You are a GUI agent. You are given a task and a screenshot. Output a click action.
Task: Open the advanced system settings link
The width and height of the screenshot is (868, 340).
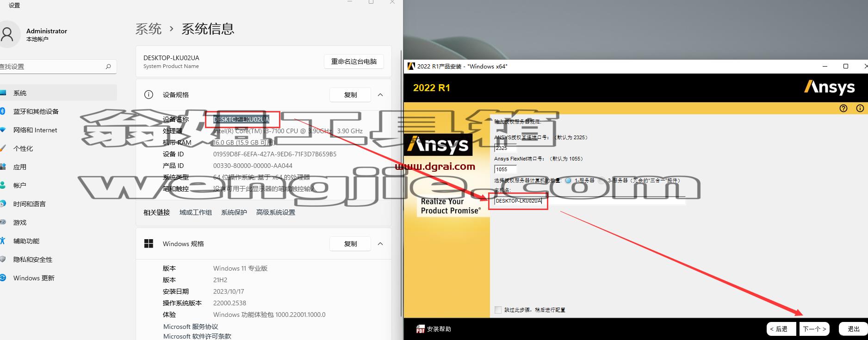click(276, 212)
